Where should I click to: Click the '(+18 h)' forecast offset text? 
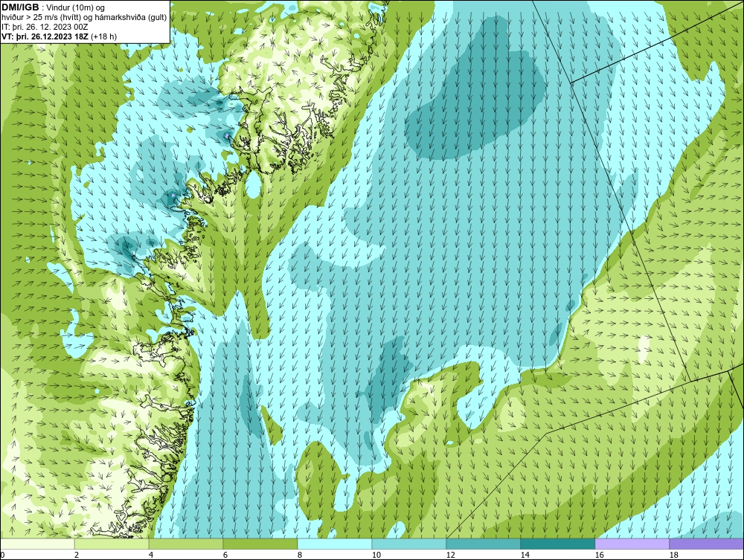pyautogui.click(x=103, y=36)
